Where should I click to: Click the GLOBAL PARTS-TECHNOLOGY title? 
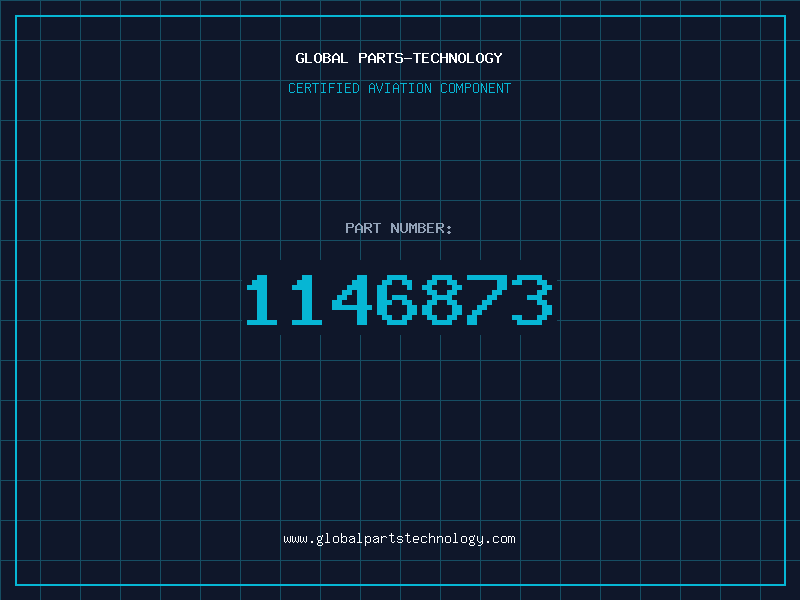(399, 58)
